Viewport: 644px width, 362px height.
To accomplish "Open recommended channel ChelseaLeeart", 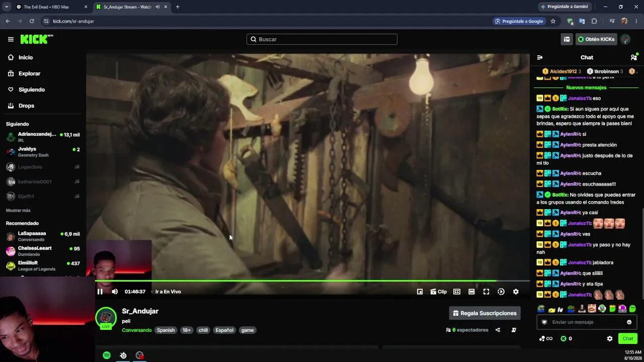I will click(x=43, y=251).
